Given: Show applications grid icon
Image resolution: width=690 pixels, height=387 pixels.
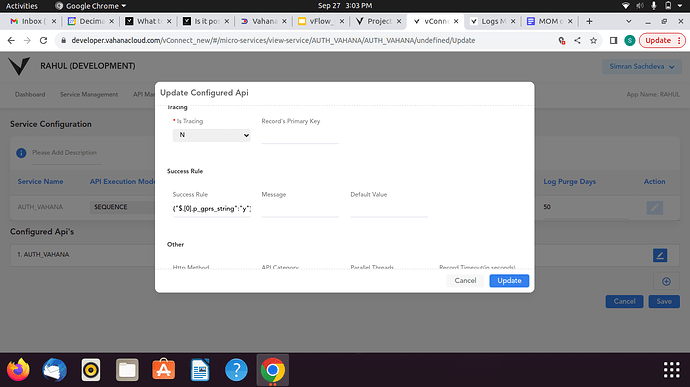Looking at the screenshot, I should tap(672, 370).
